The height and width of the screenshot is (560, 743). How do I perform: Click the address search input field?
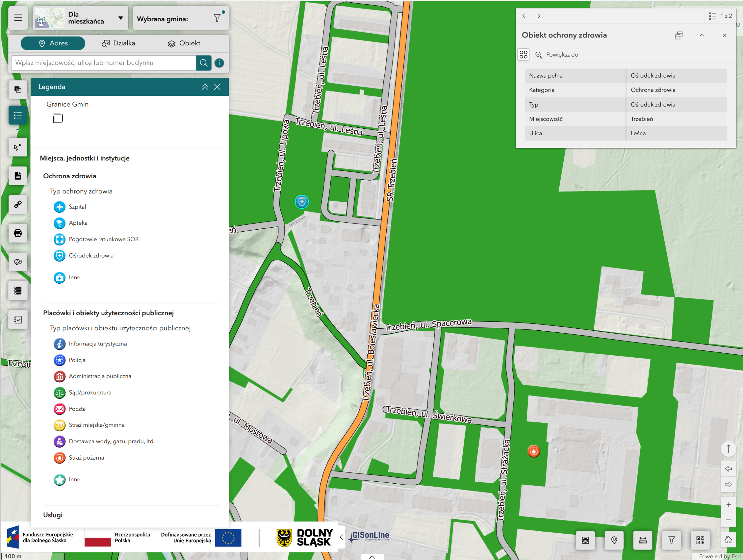(x=103, y=63)
